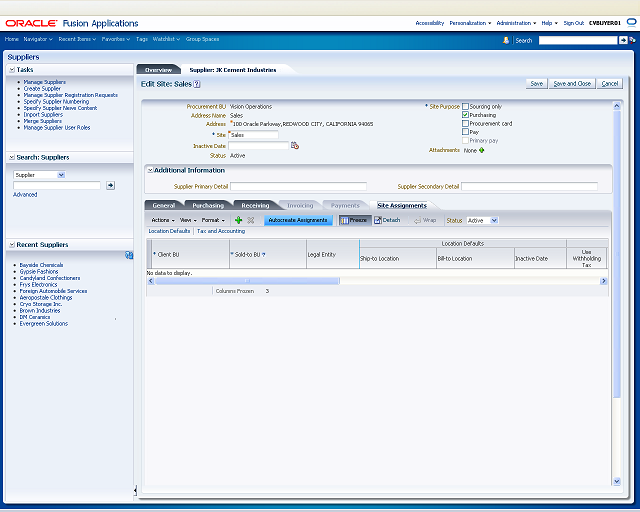Click the panel scroll down arrow
The image size is (640, 512).
[617, 481]
